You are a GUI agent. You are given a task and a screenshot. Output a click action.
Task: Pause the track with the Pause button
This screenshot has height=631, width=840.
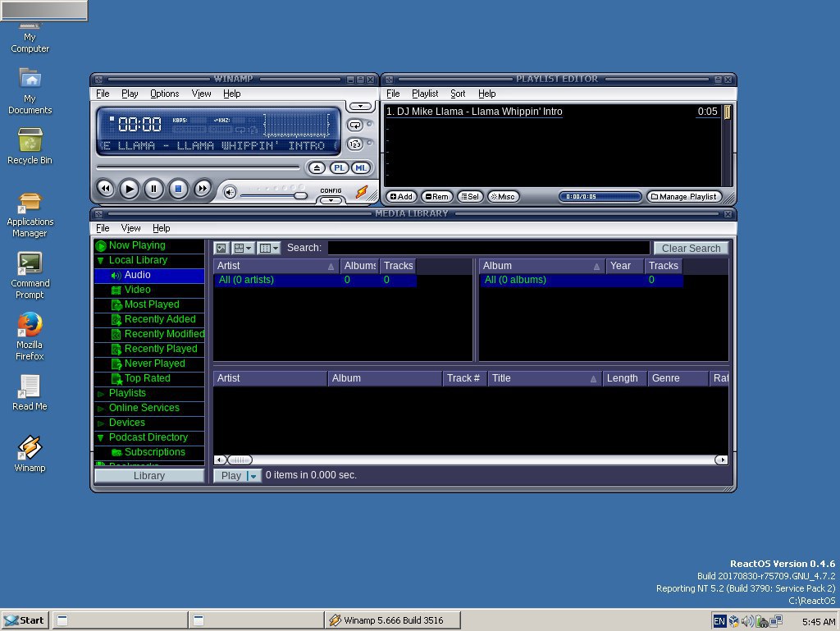pos(153,189)
